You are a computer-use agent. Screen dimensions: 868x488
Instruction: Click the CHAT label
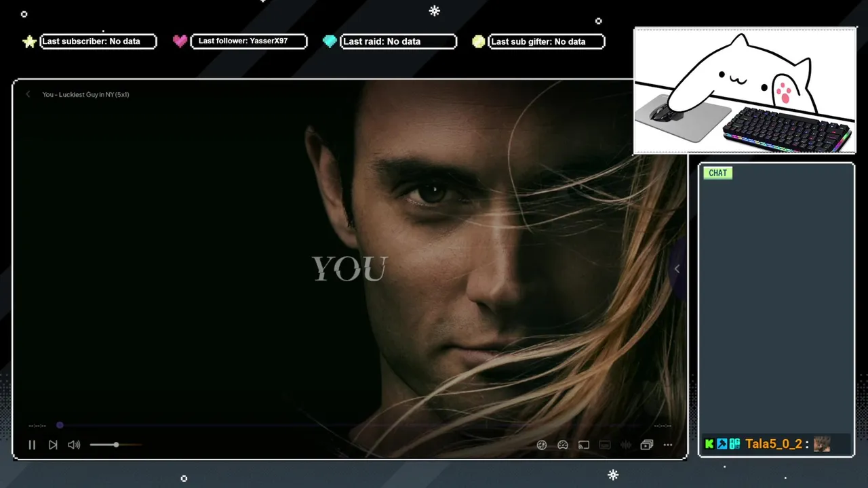tap(717, 173)
